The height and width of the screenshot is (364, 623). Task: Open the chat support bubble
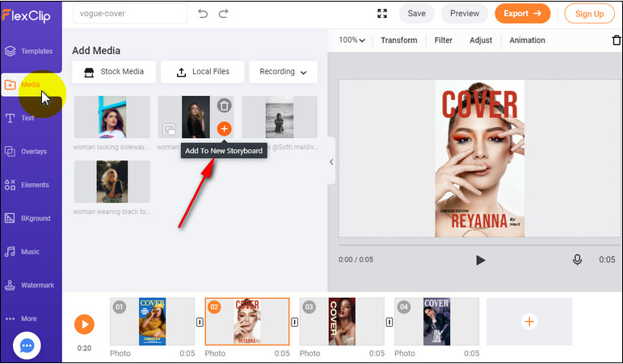(x=27, y=345)
